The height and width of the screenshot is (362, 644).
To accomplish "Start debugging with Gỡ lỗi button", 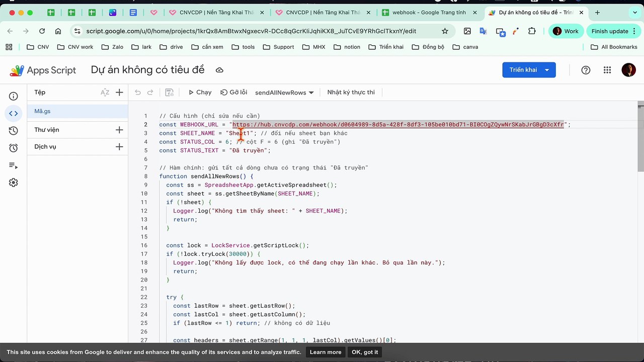I will coord(234,92).
